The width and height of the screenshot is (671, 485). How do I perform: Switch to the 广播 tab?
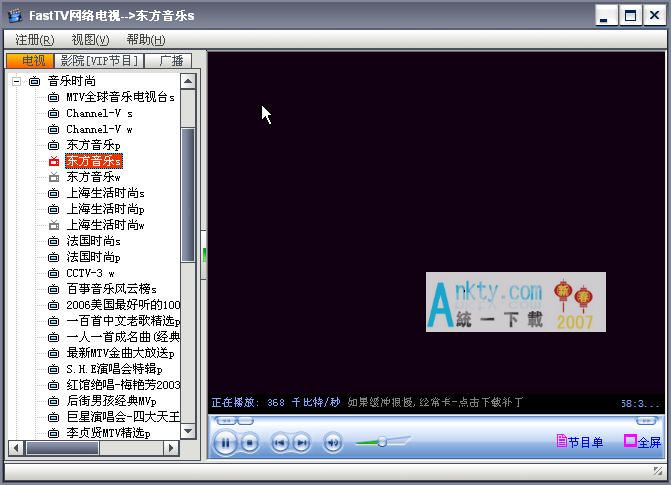coord(169,61)
